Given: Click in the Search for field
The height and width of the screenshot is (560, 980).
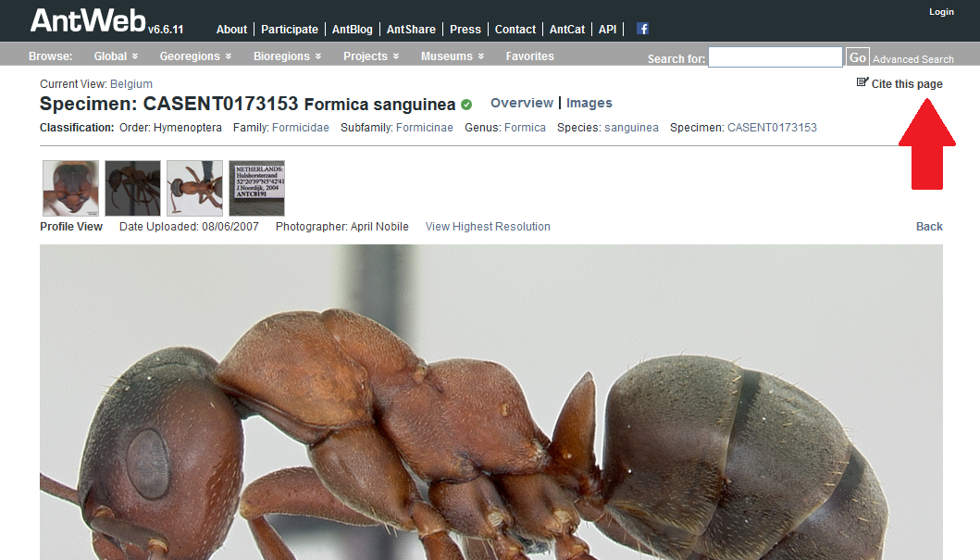Looking at the screenshot, I should click(x=775, y=57).
